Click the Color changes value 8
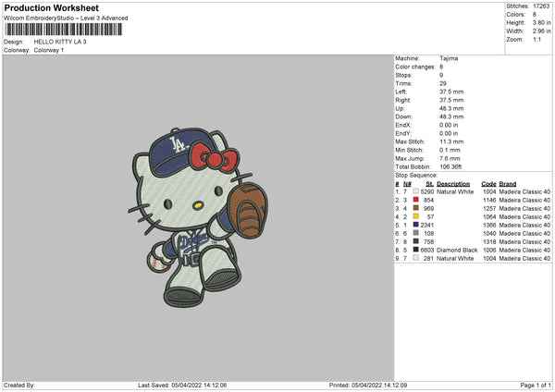555x392 pixels. [x=441, y=67]
